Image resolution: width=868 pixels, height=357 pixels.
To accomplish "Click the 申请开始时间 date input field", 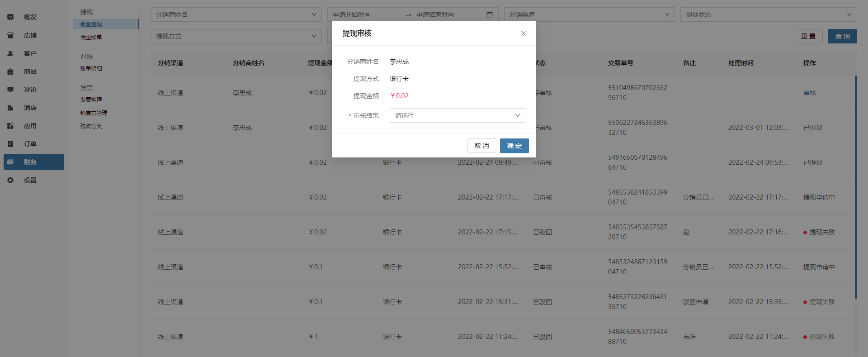I will click(x=365, y=14).
